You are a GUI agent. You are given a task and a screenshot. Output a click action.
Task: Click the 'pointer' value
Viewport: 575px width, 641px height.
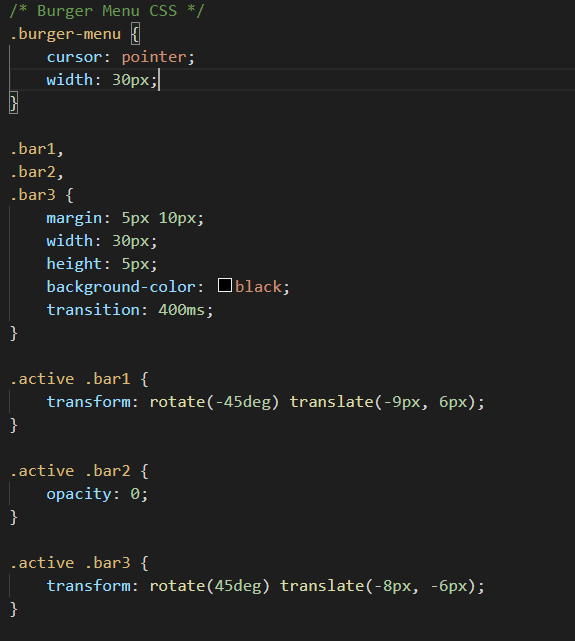click(x=154, y=57)
